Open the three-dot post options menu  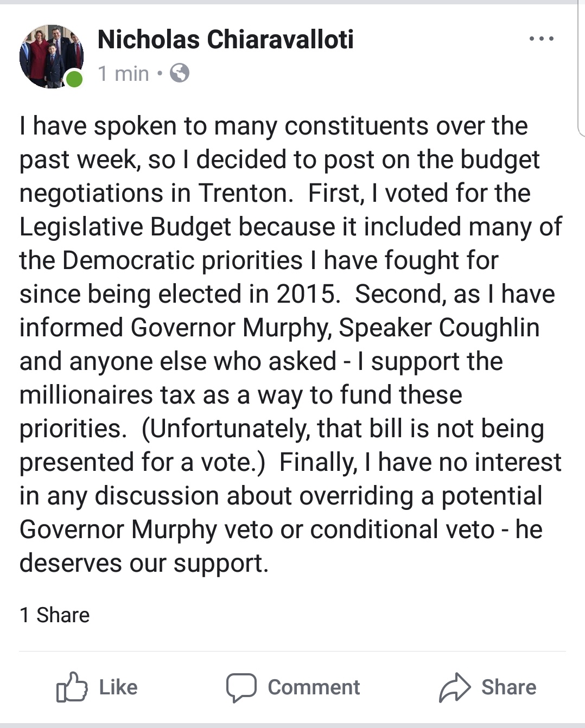tap(541, 39)
